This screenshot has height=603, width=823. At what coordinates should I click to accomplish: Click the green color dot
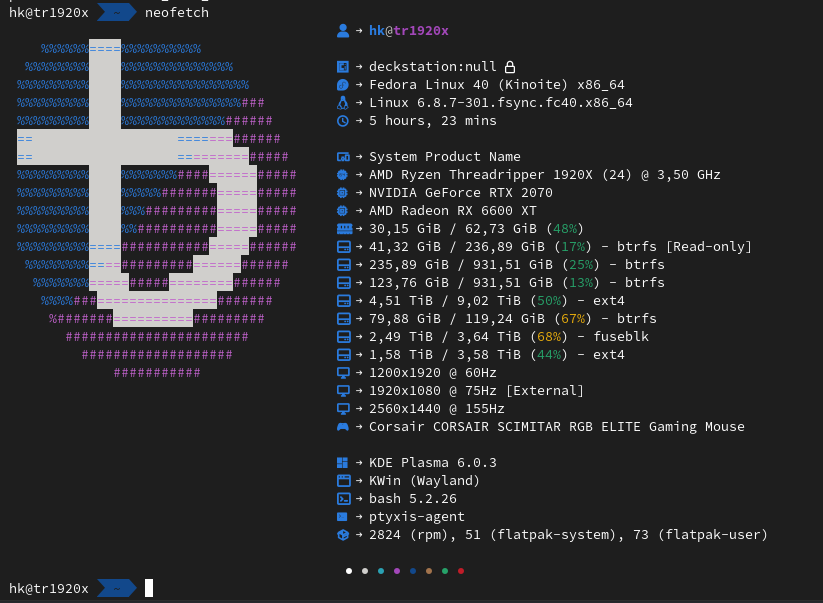pyautogui.click(x=445, y=571)
